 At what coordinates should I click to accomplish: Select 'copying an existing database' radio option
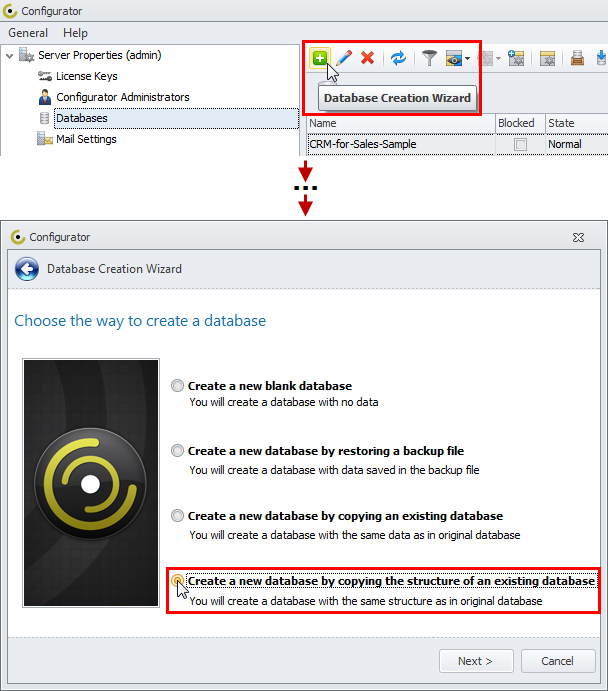(178, 516)
